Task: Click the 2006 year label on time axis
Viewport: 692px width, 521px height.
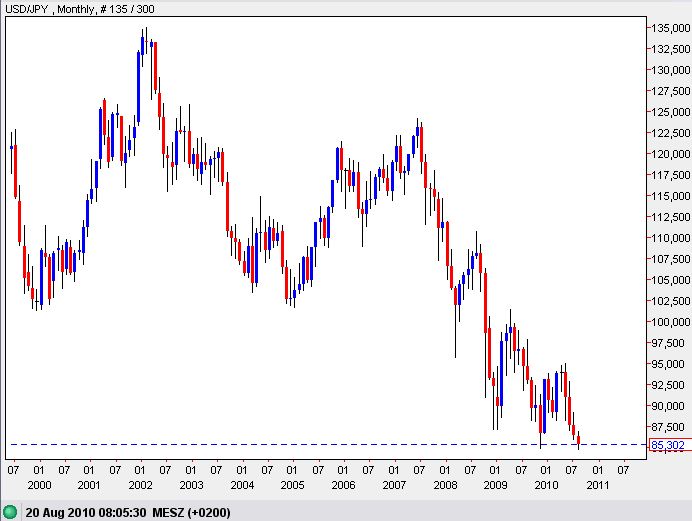Action: pyautogui.click(x=343, y=485)
